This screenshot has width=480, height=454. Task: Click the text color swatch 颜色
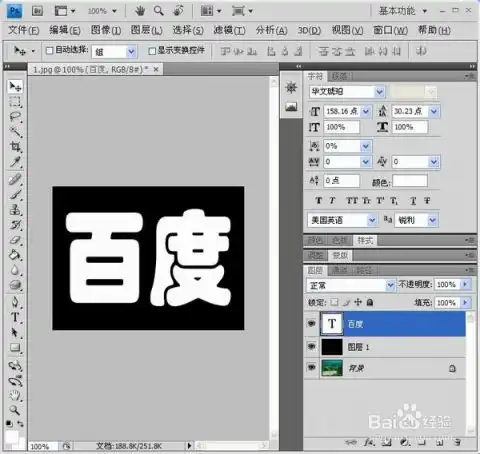410,181
